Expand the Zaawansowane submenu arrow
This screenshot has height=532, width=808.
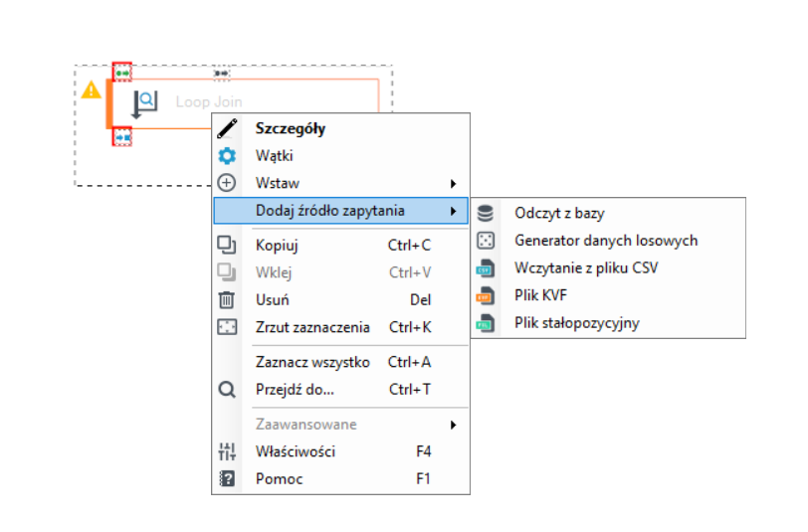453,425
